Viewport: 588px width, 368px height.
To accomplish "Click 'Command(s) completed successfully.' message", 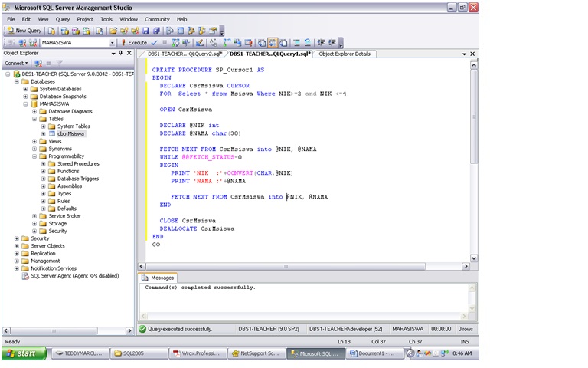I will click(201, 287).
